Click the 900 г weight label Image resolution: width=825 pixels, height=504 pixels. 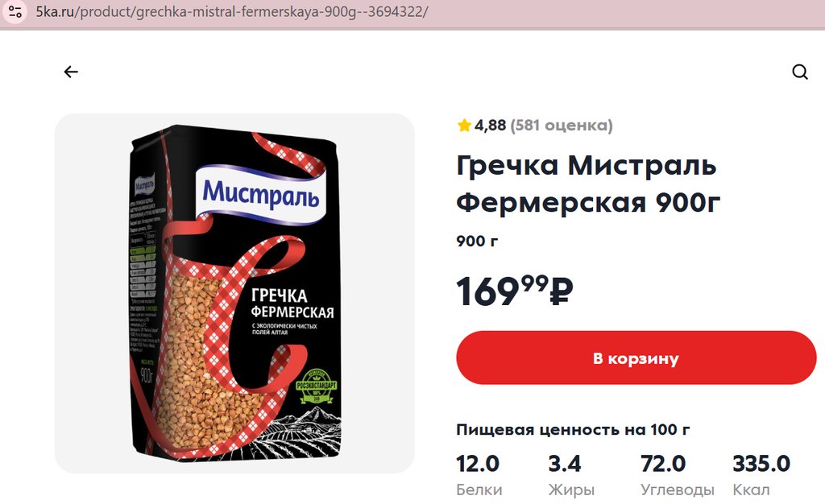click(x=477, y=242)
